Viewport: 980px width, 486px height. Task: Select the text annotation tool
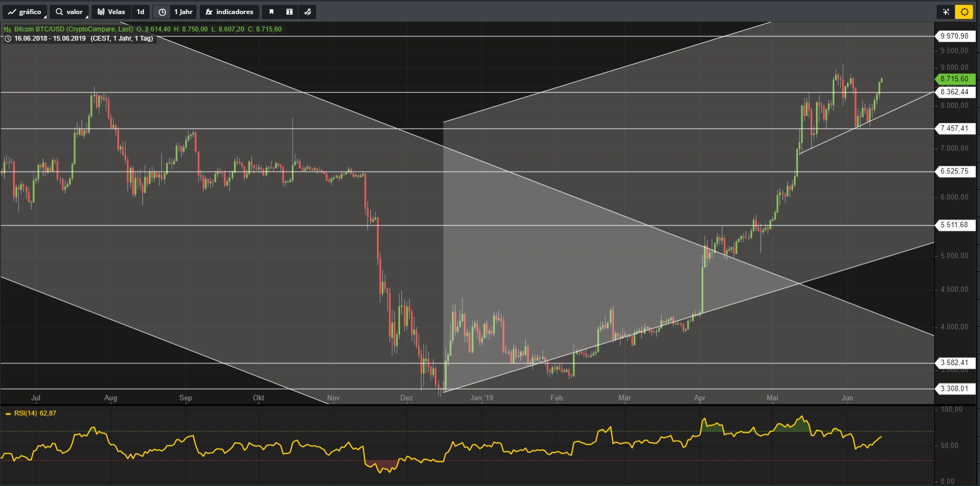coord(290,12)
